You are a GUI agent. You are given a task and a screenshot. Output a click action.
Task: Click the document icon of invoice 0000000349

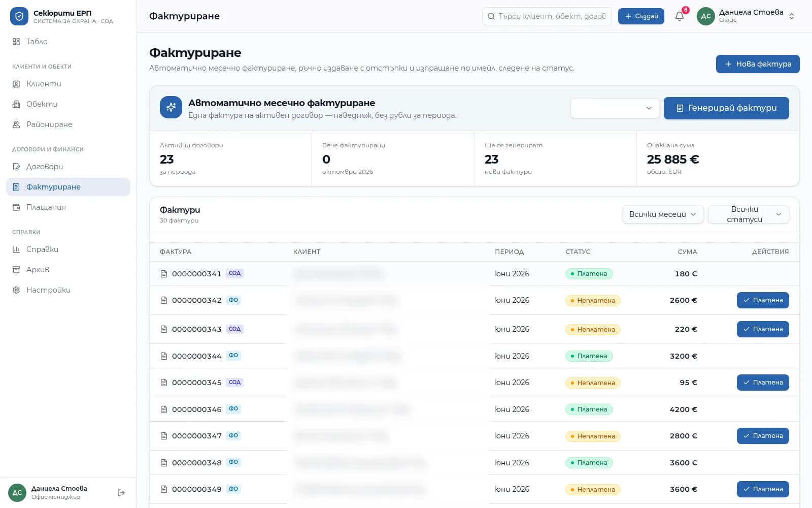(x=164, y=489)
